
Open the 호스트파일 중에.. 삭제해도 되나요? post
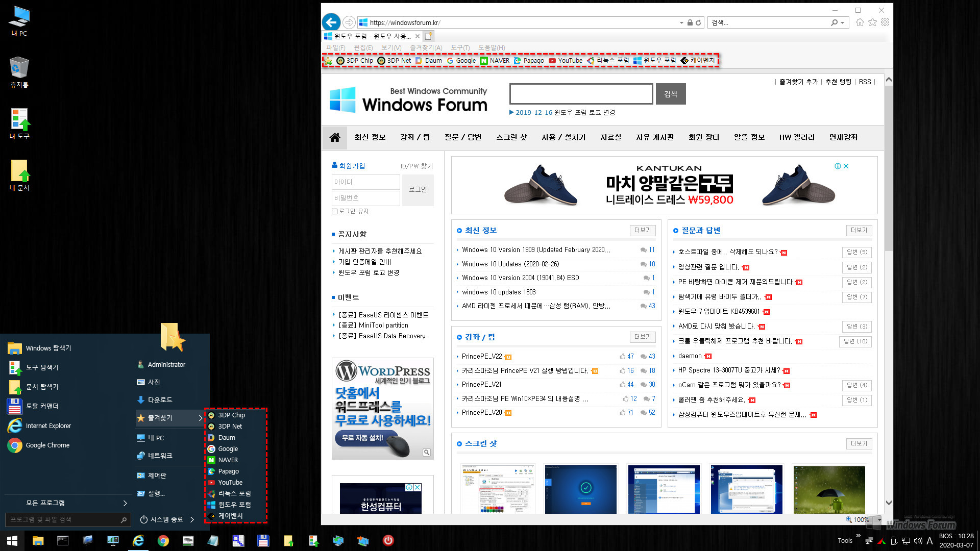coord(728,252)
